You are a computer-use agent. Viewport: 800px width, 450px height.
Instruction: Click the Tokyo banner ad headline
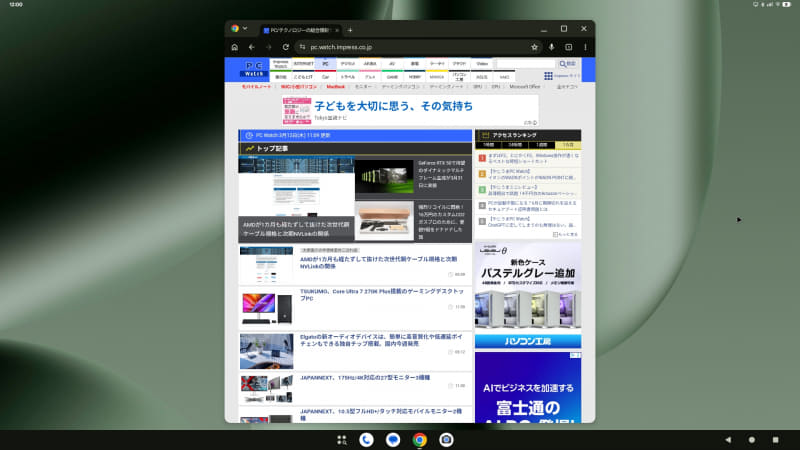(x=393, y=106)
